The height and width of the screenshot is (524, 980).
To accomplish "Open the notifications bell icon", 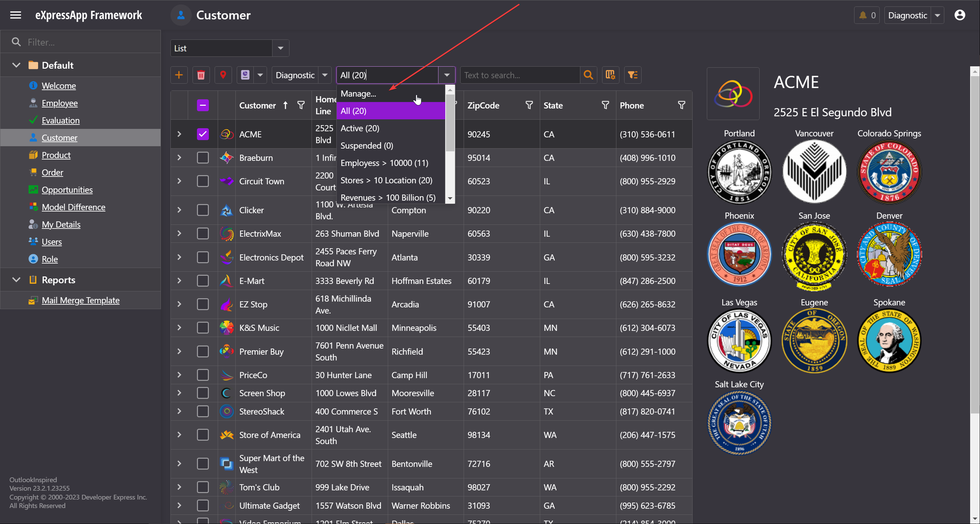I will [x=866, y=15].
